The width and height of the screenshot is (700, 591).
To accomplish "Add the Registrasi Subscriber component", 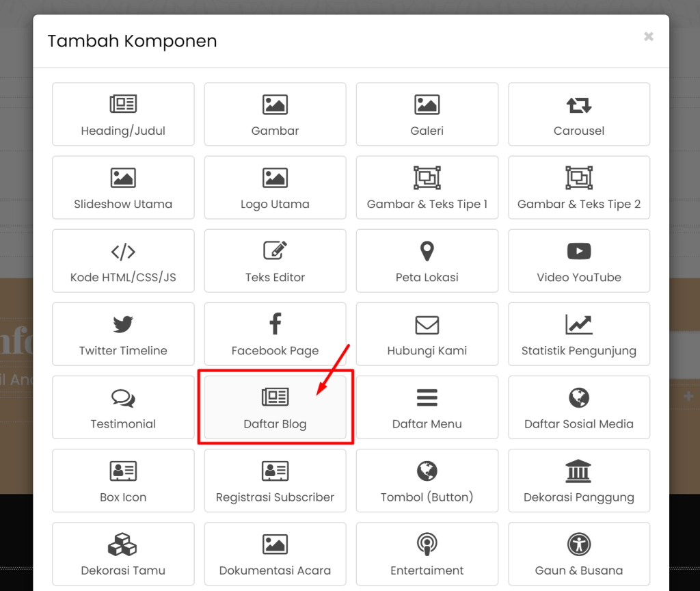I will coord(275,480).
